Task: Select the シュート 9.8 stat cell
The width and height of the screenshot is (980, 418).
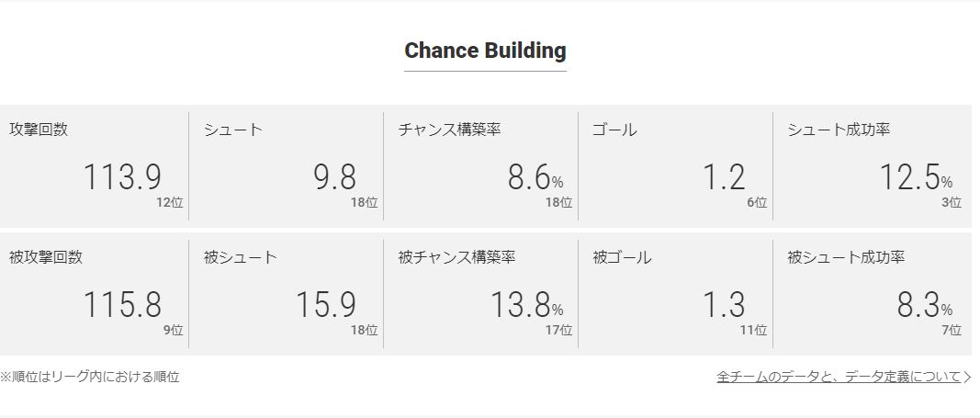Action: (287, 166)
